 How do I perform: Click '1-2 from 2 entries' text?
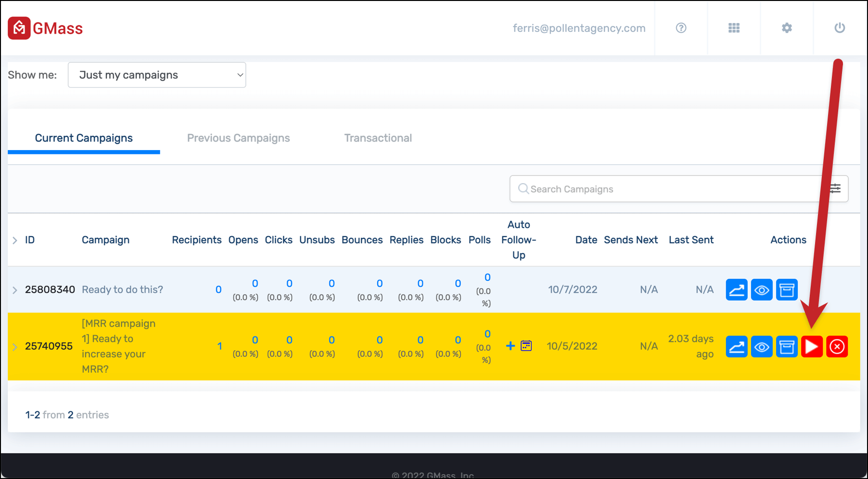(67, 415)
